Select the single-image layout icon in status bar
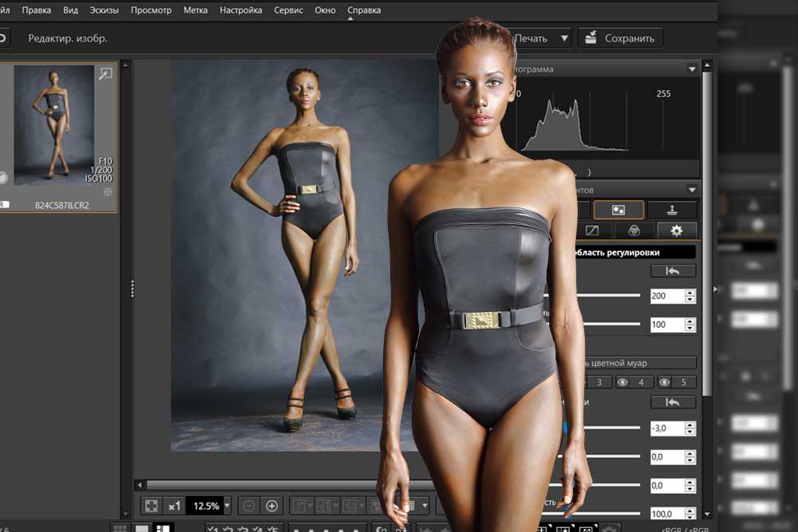The image size is (798, 532). 142,528
